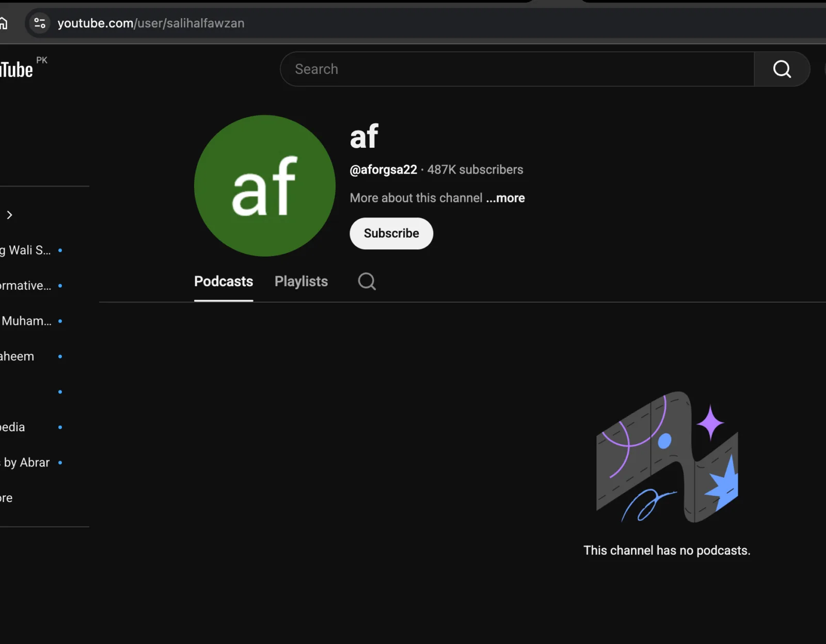Switch to the Podcasts tab
Image resolution: width=826 pixels, height=644 pixels.
tap(224, 281)
